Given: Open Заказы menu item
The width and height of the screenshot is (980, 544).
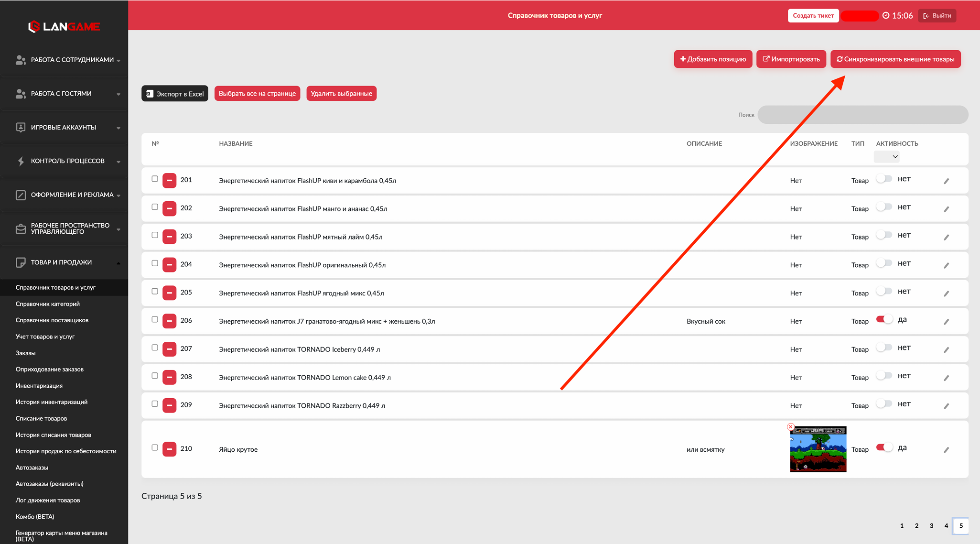Looking at the screenshot, I should (26, 353).
